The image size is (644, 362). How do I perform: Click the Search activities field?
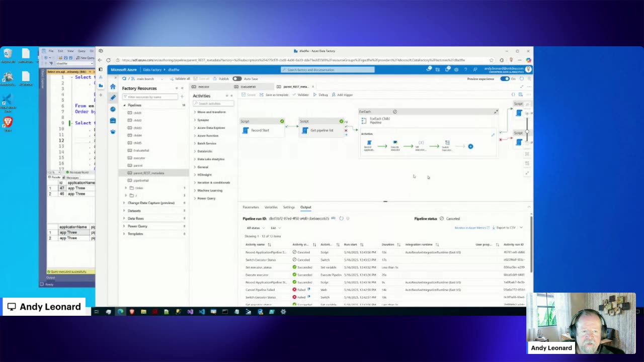[213, 104]
